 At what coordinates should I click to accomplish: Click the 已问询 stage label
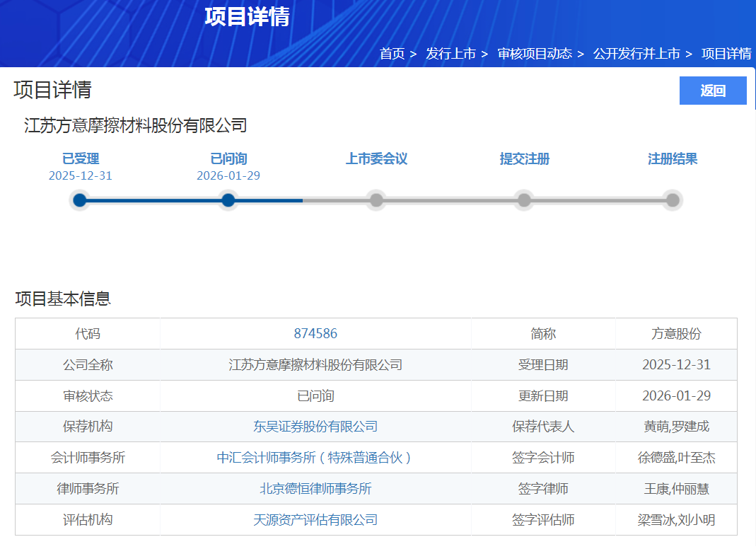tap(228, 158)
